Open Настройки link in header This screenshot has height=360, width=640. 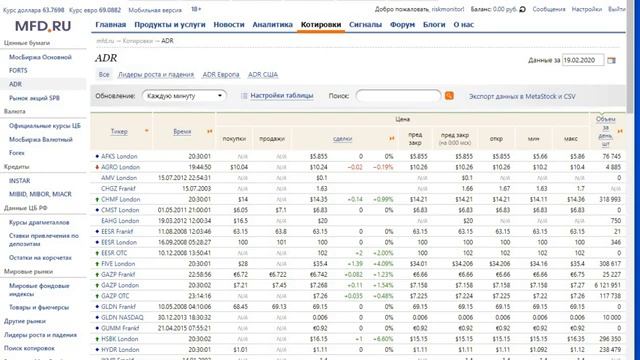point(587,9)
